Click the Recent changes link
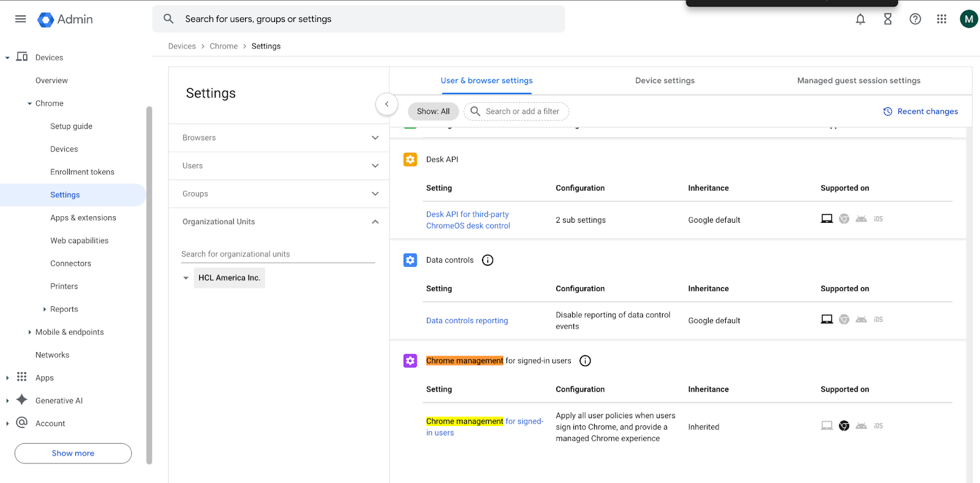The width and height of the screenshot is (980, 483). click(921, 111)
